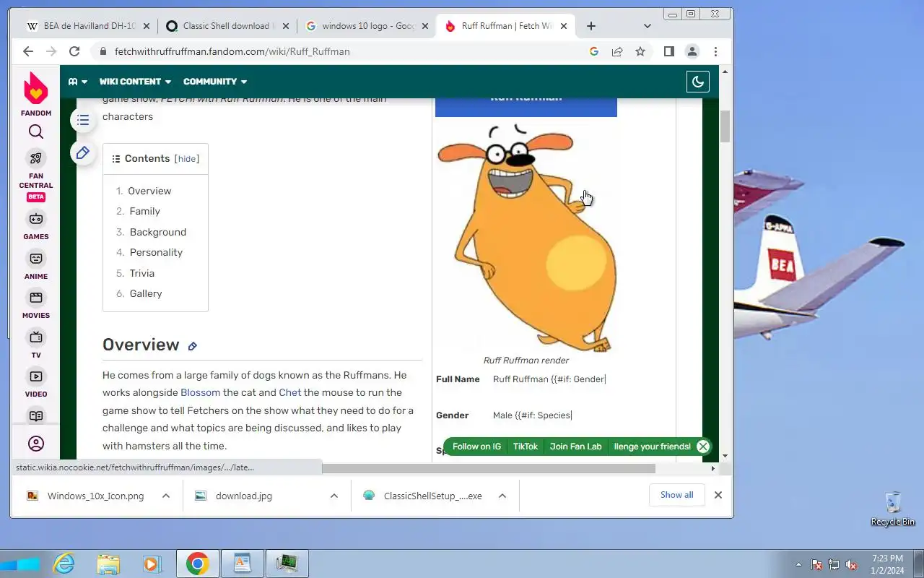The width and height of the screenshot is (924, 578).
Task: Open Internet Explorer from taskbar
Action: (x=64, y=564)
